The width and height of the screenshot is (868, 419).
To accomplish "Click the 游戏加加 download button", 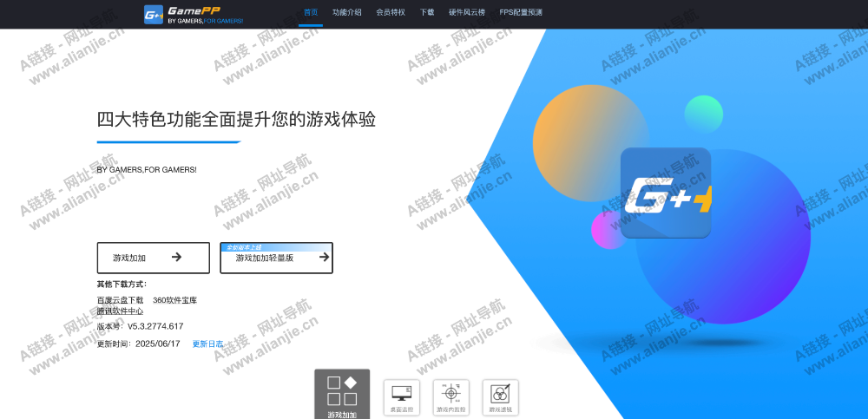I will point(154,258).
